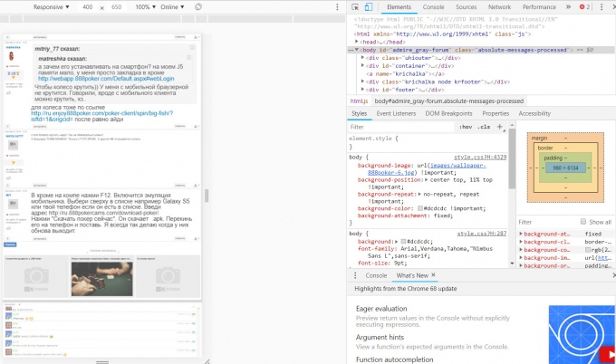The width and height of the screenshot is (616, 364).
Task: Open the webapp.888poker.com link in forum post
Action: click(x=106, y=79)
